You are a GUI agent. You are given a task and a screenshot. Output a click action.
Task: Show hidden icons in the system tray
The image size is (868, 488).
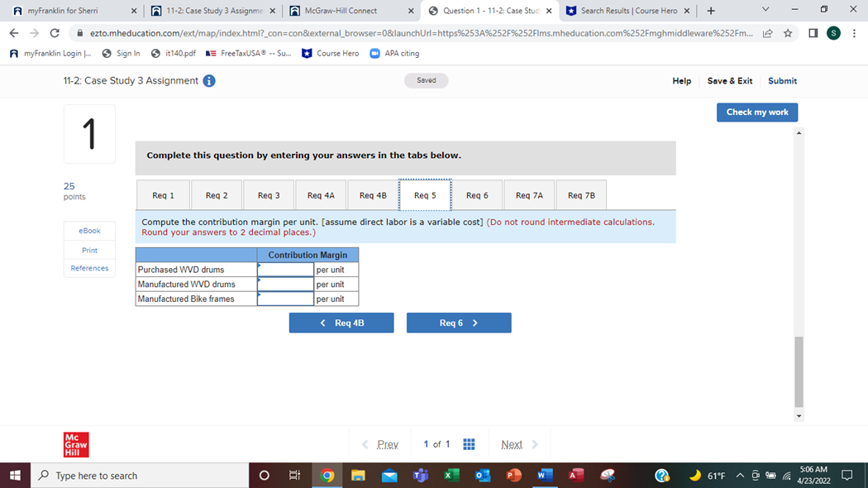(740, 475)
